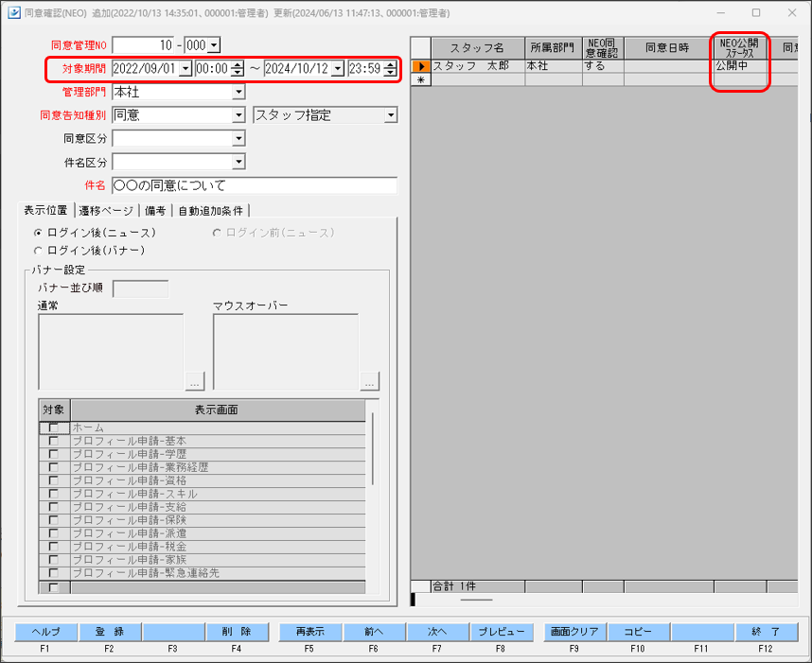Image resolution: width=812 pixels, height=663 pixels.
Task: Select the 本社 cell under 所属部門
Action: 553,66
